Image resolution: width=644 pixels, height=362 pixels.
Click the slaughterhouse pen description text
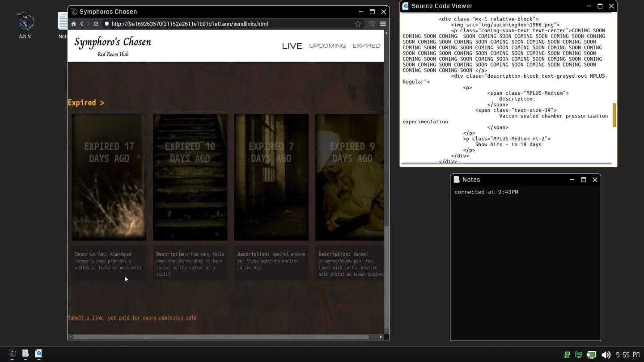coord(351,264)
